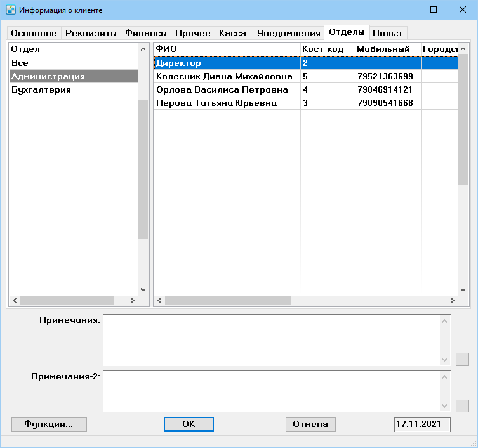Image resolution: width=478 pixels, height=448 pixels.
Task: Open the Функции... menu button
Action: click(x=49, y=425)
